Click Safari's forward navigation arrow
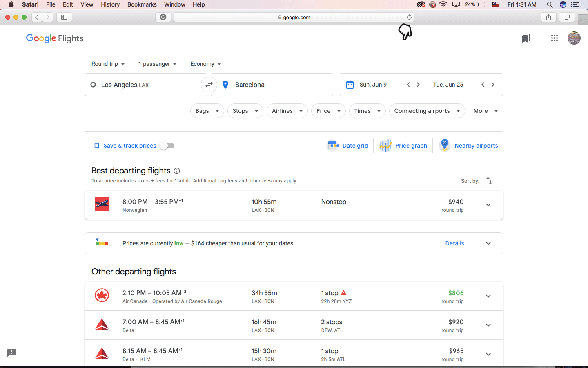 coord(48,17)
